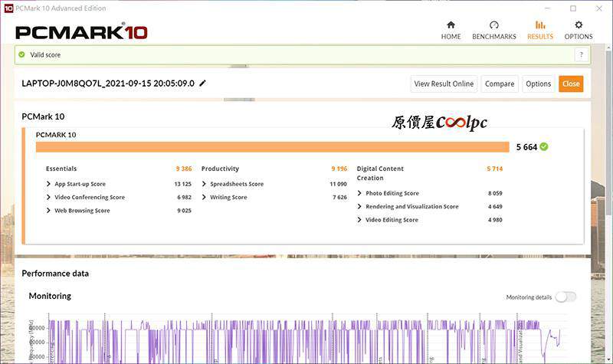Image resolution: width=613 pixels, height=364 pixels.
Task: Click the collapse handle below result name
Action: click(239, 100)
